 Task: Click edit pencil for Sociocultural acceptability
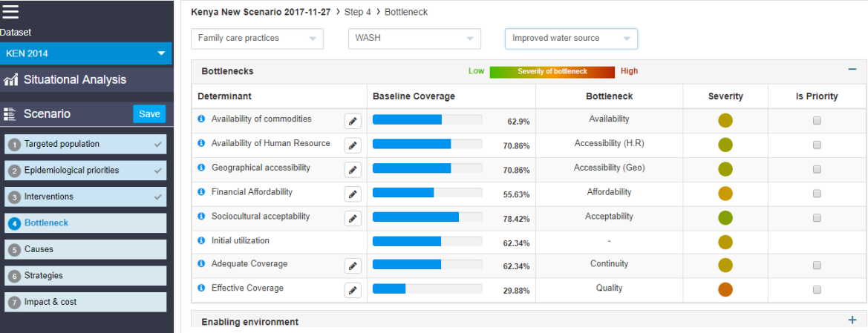point(353,219)
